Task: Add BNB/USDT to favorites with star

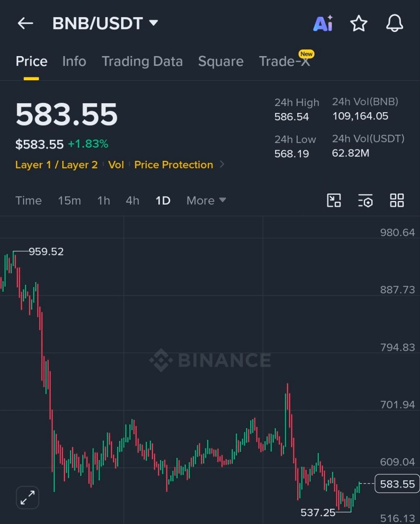Action: (359, 23)
